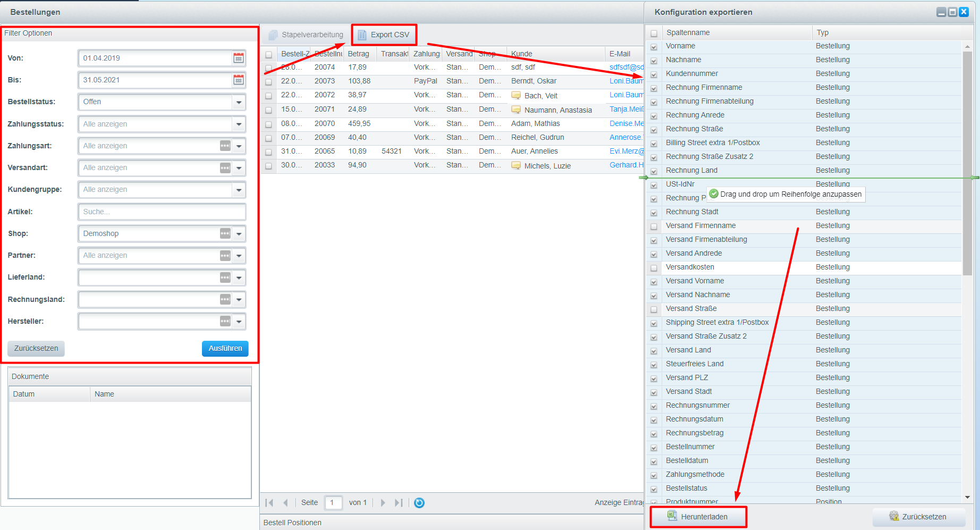This screenshot has height=530, width=980.
Task: Open comment icon for Bach, Veit
Action: point(516,95)
